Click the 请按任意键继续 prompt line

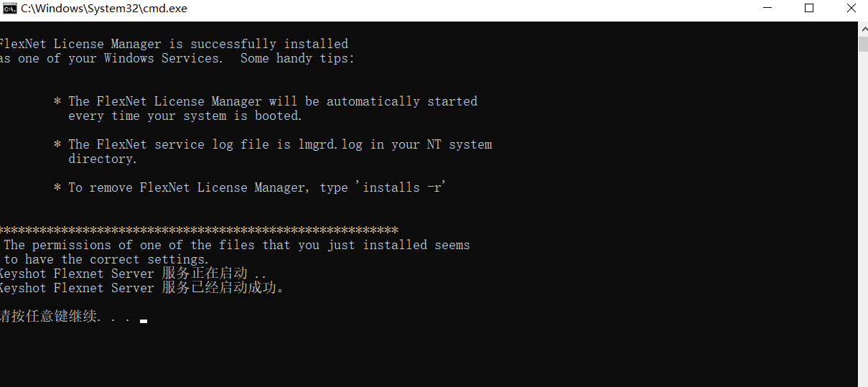(x=67, y=317)
